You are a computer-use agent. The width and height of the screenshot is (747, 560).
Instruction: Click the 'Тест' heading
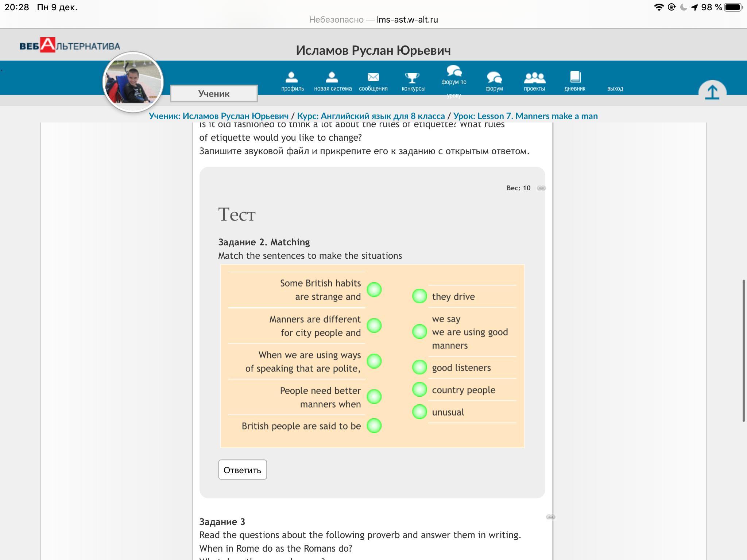pos(237,214)
